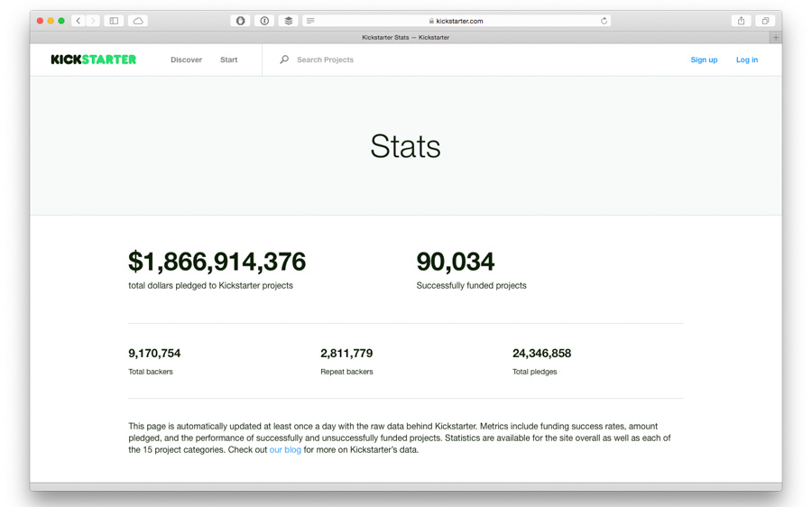
Task: Click the 9,170,754 backers number
Action: [154, 354]
